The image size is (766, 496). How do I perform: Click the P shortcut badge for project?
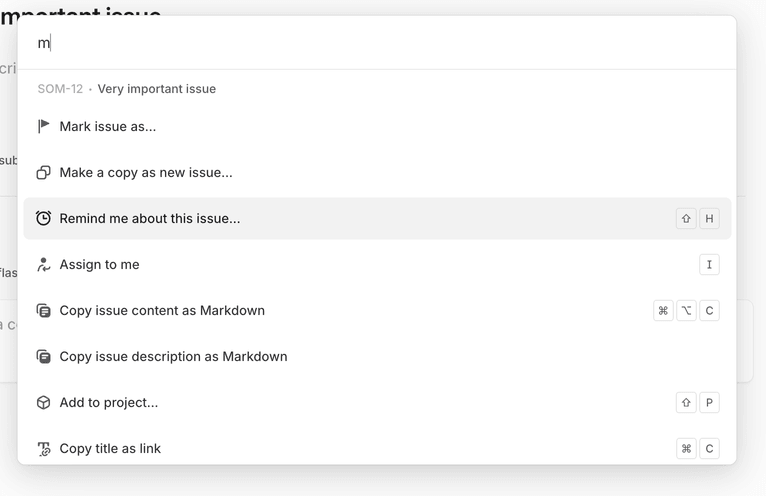coord(709,402)
